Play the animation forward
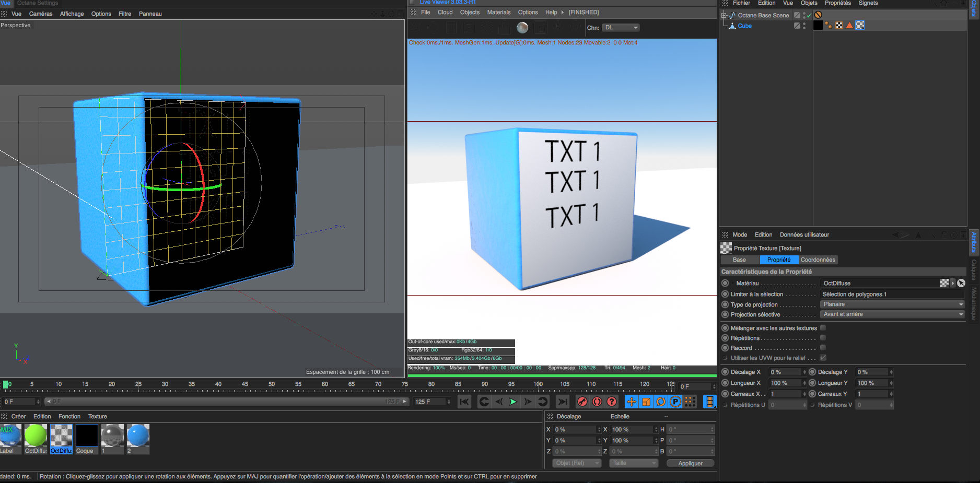This screenshot has height=483, width=980. (513, 402)
